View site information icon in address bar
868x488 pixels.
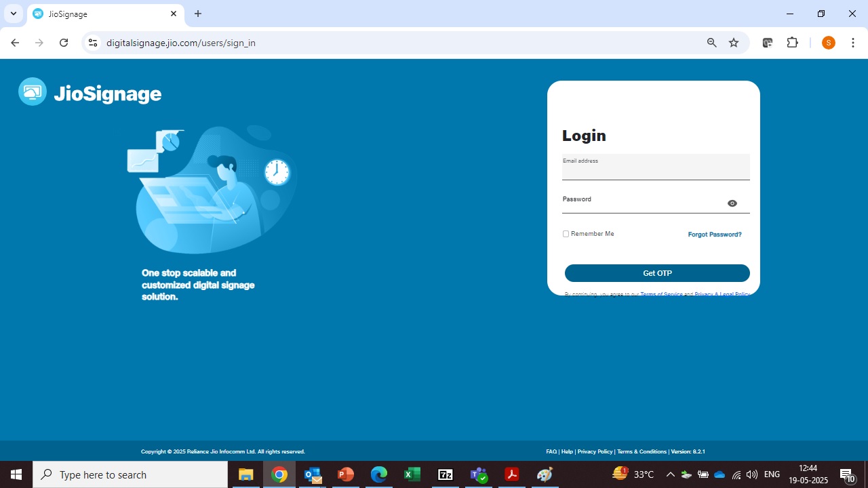93,43
